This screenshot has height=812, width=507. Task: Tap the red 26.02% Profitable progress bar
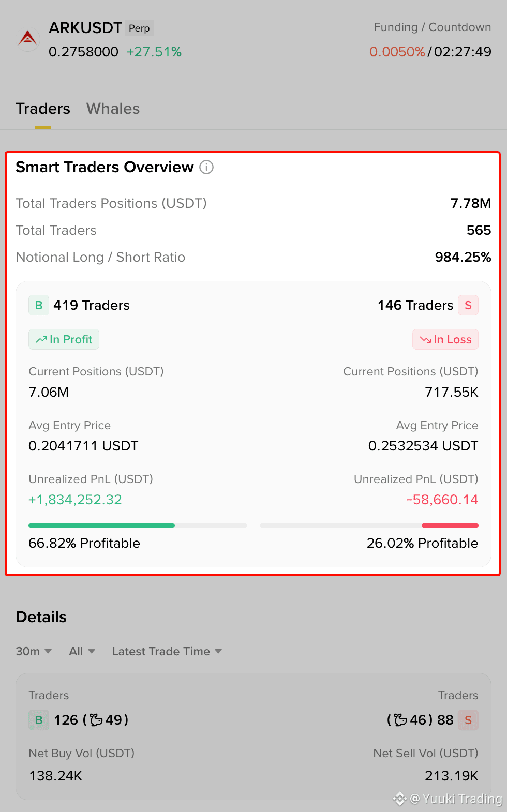(x=369, y=525)
